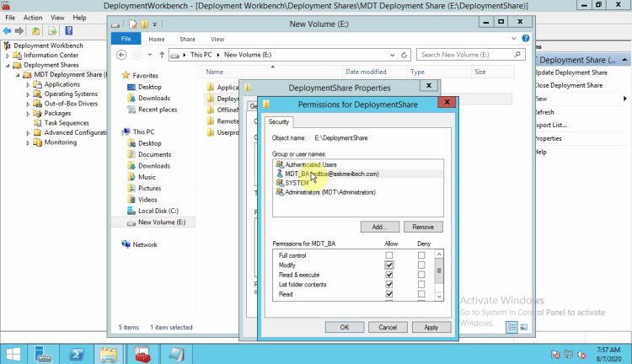
Task: Check Allow for Full control permission
Action: point(389,254)
